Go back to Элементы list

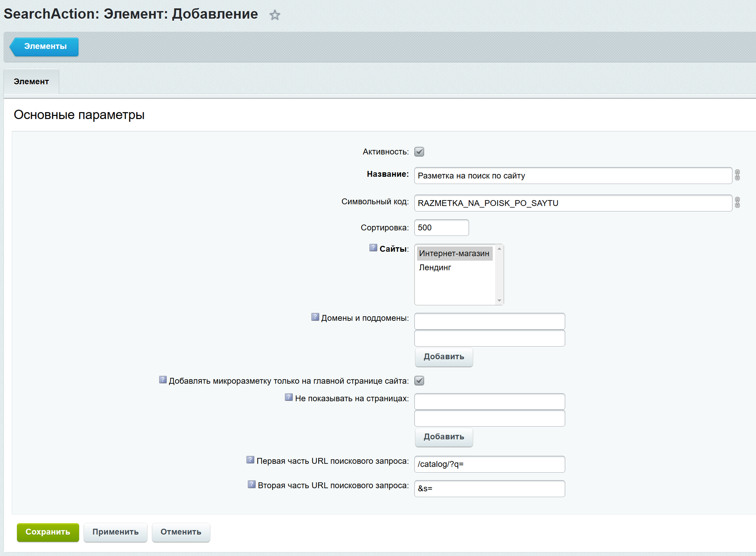tap(45, 46)
